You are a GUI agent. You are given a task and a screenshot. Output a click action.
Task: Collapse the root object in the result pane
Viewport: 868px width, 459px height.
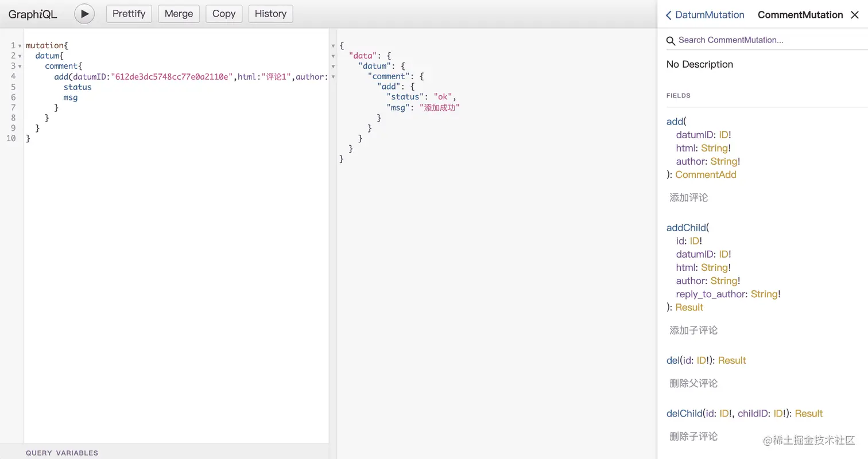click(333, 45)
